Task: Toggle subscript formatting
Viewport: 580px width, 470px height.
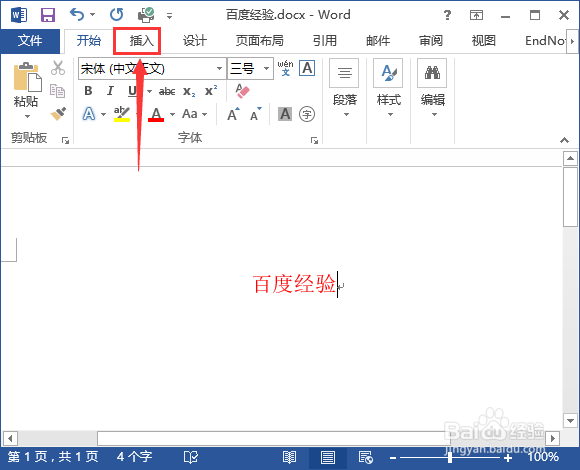Action: pyautogui.click(x=189, y=91)
